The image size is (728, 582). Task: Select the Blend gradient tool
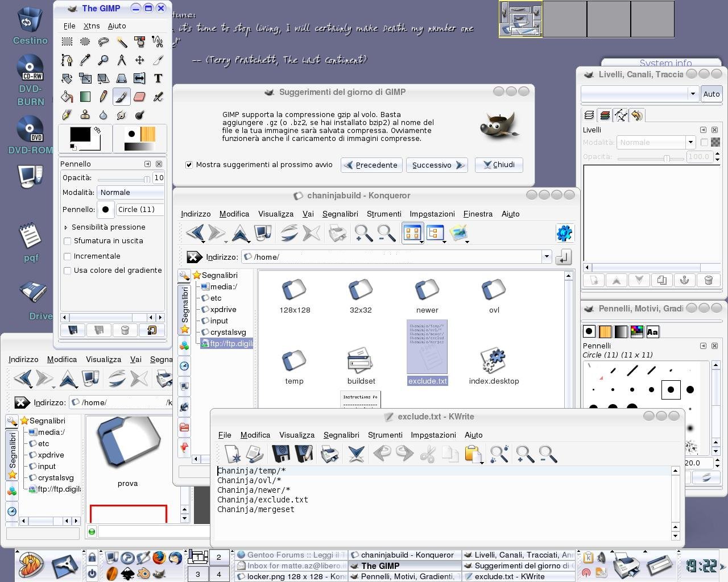(85, 97)
